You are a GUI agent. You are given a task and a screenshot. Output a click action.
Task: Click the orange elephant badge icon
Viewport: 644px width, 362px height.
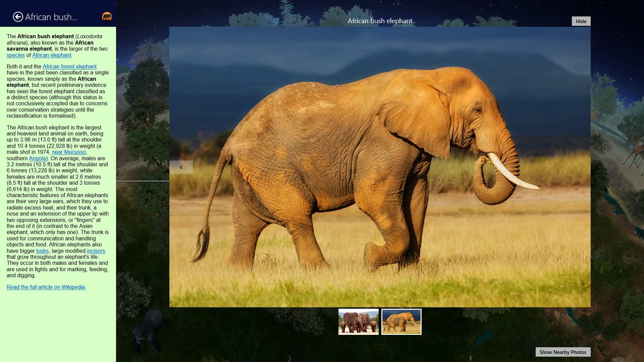107,16
